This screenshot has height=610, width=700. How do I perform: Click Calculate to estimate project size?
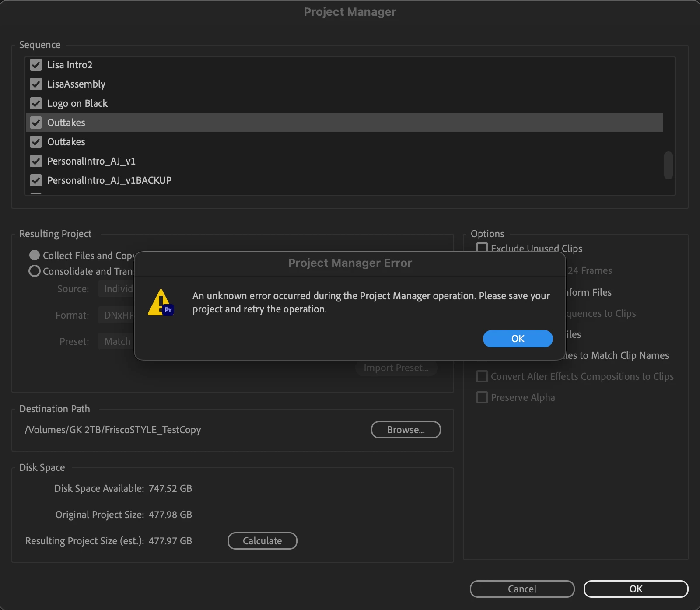tap(262, 541)
